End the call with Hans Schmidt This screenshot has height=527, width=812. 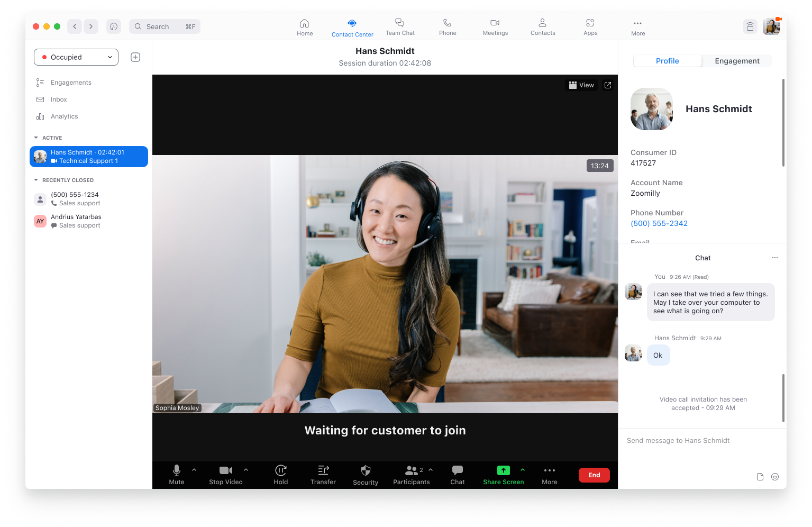pos(594,475)
